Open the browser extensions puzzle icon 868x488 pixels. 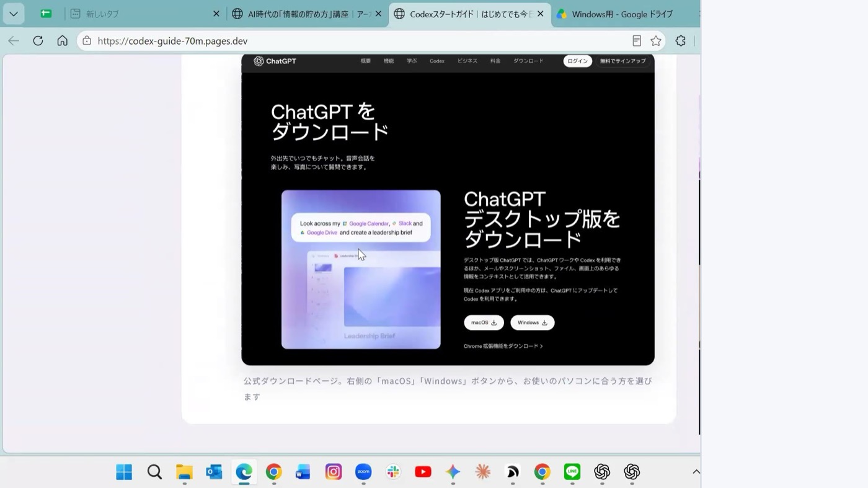click(x=681, y=41)
